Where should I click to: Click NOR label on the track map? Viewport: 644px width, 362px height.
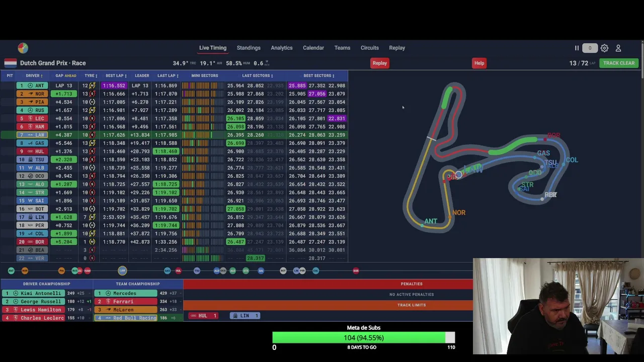click(x=459, y=213)
